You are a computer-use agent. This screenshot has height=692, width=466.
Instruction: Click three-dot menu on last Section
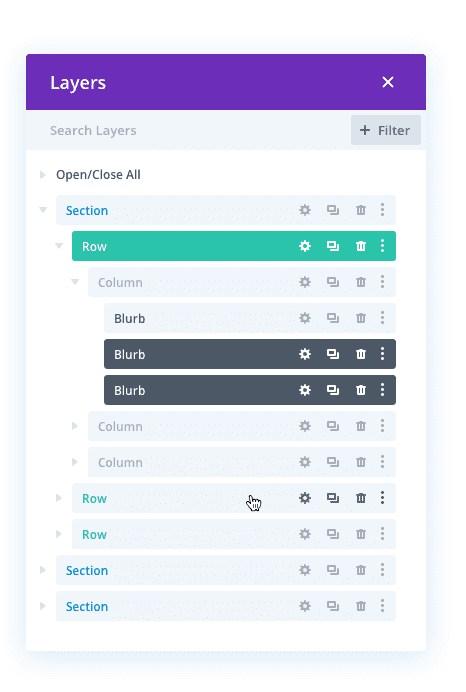click(x=382, y=606)
